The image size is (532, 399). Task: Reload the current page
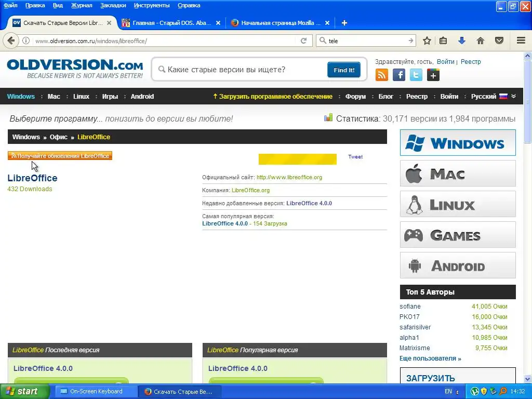tap(303, 41)
